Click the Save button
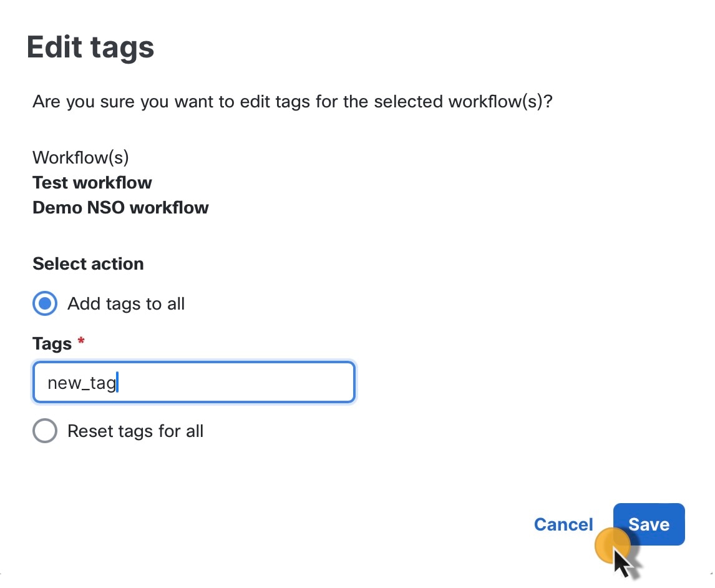Screen dimensions: 715x588 (x=649, y=524)
